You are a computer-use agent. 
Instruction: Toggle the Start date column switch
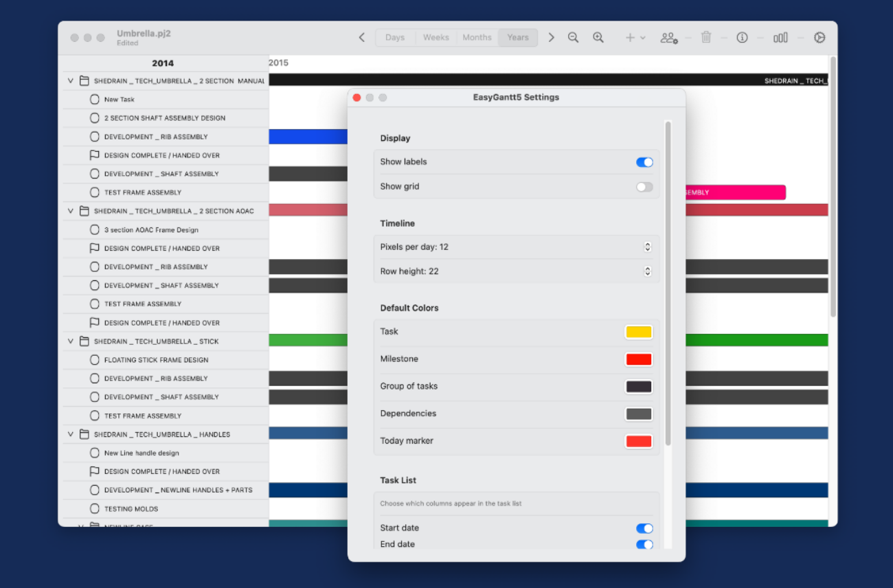[x=644, y=528]
